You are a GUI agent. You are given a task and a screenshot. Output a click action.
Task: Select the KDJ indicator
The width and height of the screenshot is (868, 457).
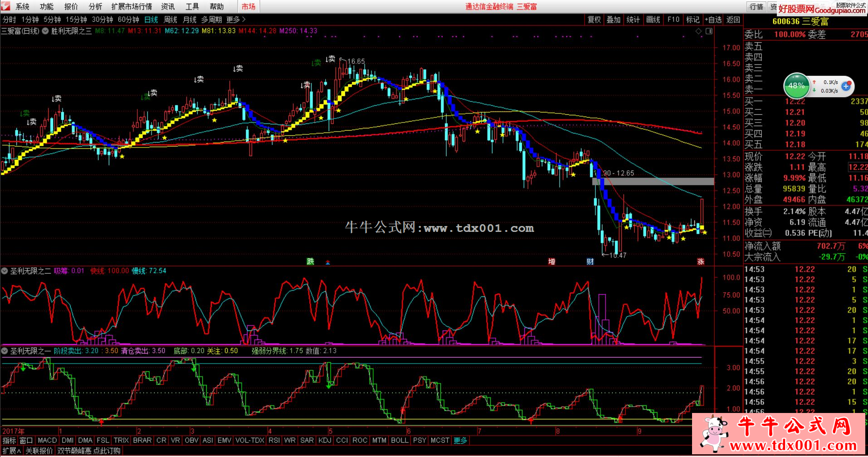[x=325, y=440]
